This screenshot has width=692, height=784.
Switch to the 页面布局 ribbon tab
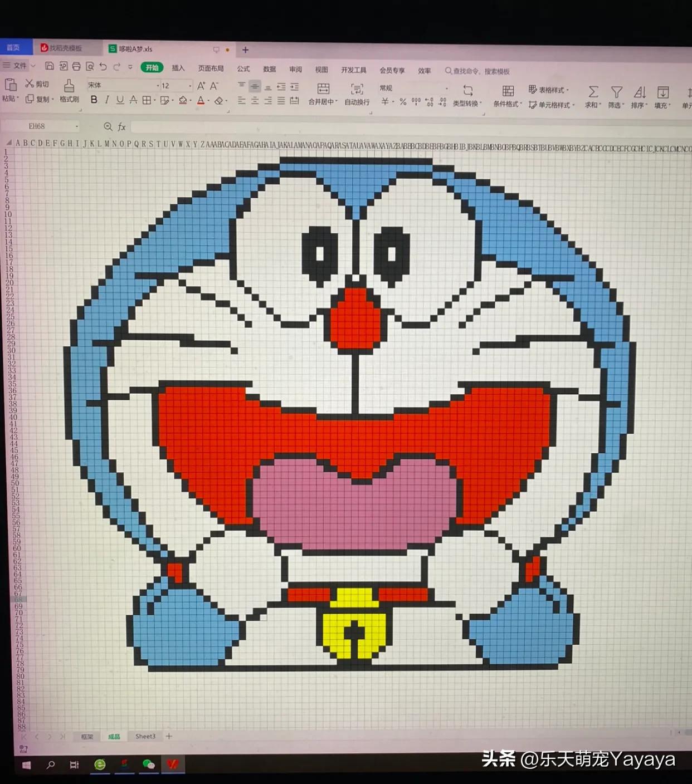coord(211,68)
